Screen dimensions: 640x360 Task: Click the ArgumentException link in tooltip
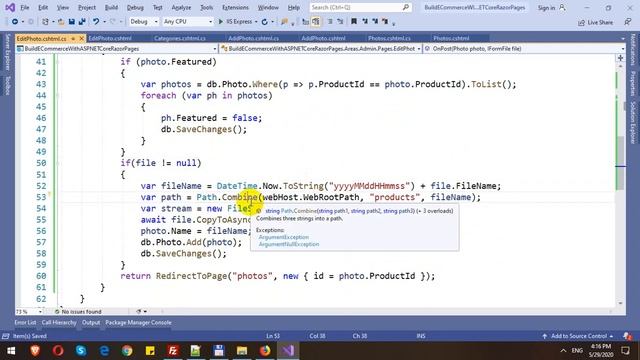pos(284,237)
